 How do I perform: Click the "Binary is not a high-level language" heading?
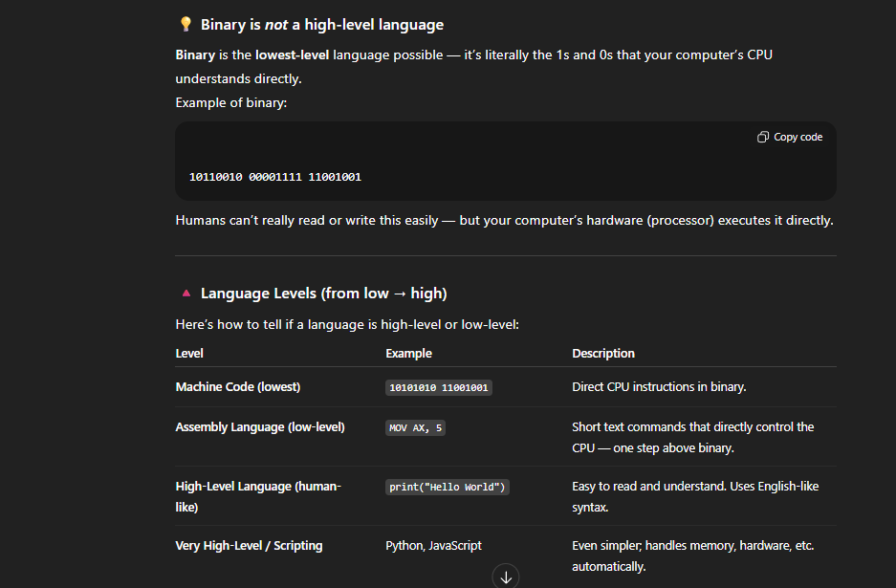[321, 25]
